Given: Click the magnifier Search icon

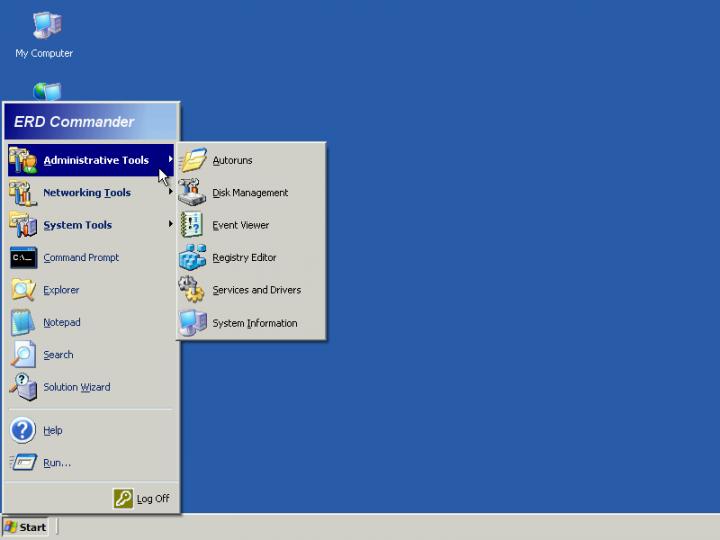Looking at the screenshot, I should coord(23,355).
